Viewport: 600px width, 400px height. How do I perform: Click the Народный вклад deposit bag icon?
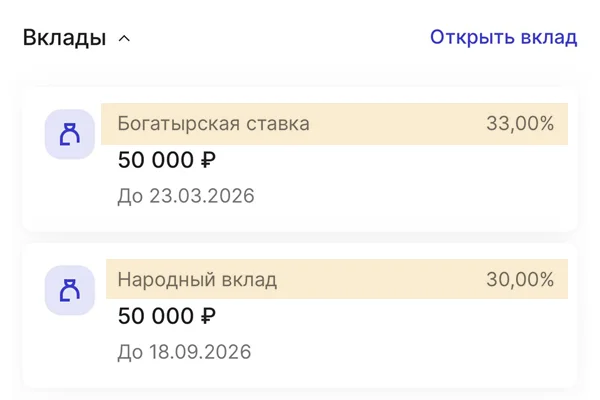point(69,290)
